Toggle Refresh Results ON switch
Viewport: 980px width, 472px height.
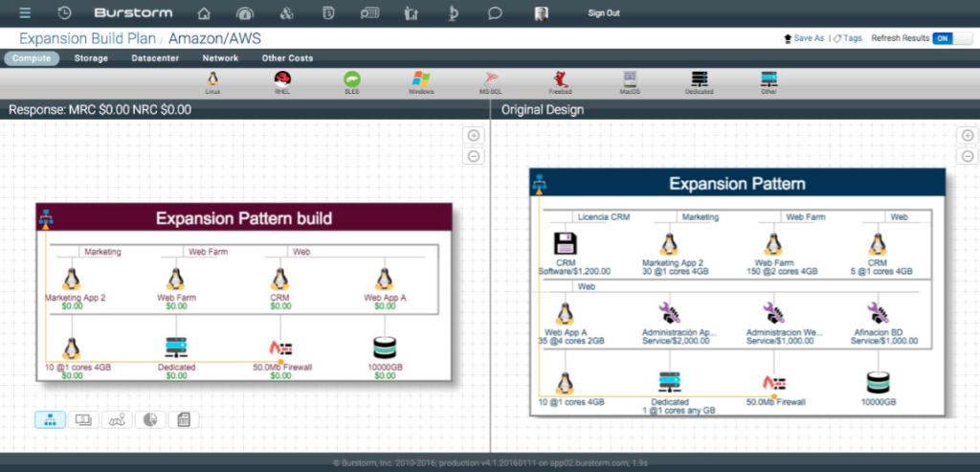[x=943, y=38]
